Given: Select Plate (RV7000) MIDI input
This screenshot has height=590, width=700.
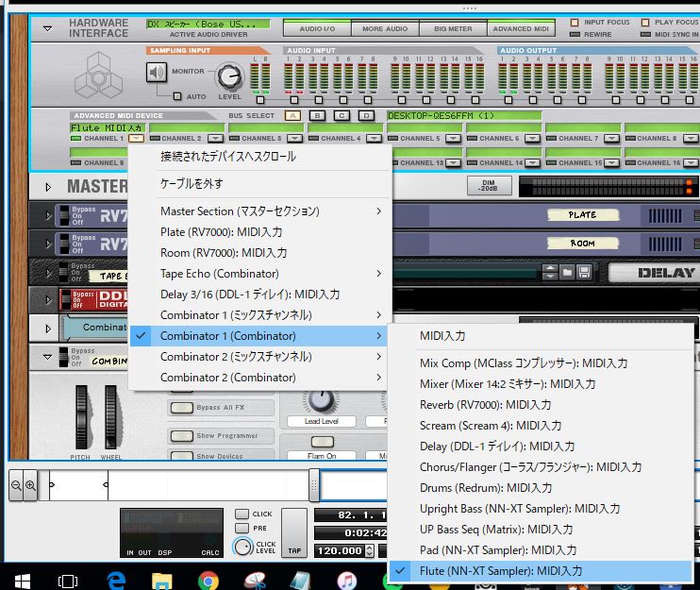Looking at the screenshot, I should point(259,232).
